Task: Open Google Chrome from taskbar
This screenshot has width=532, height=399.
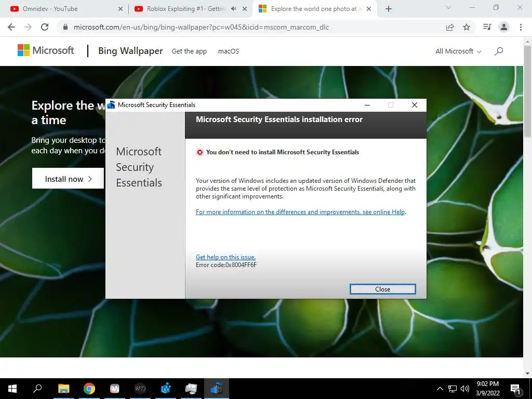Action: click(89, 389)
